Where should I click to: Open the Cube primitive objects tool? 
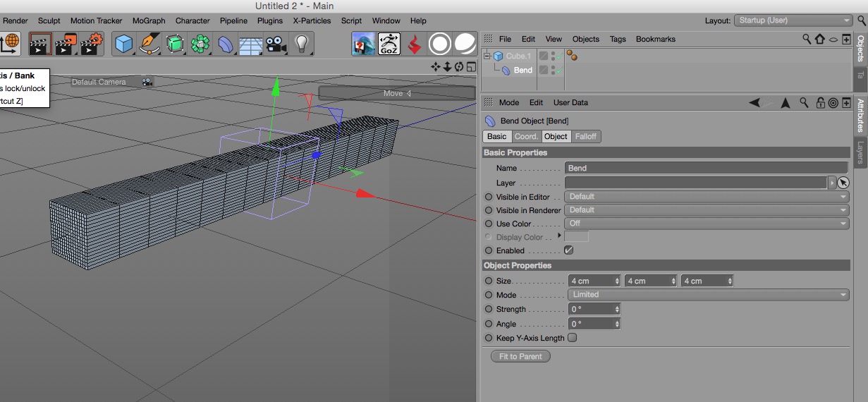click(124, 44)
